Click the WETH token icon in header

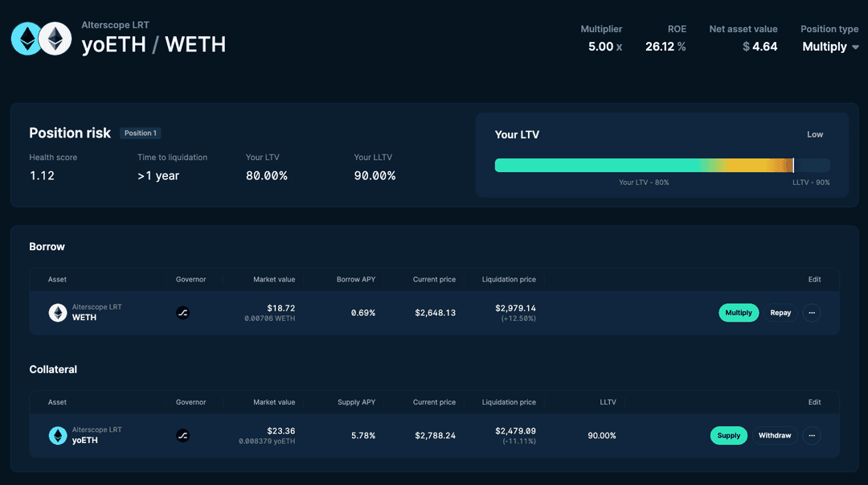(x=55, y=39)
